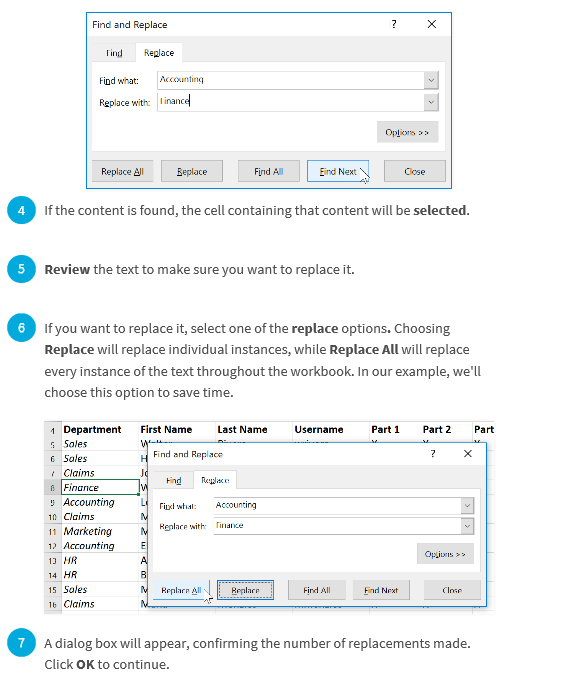Select the Last Name header cell
Image resolution: width=574 pixels, height=686 pixels.
(x=254, y=429)
